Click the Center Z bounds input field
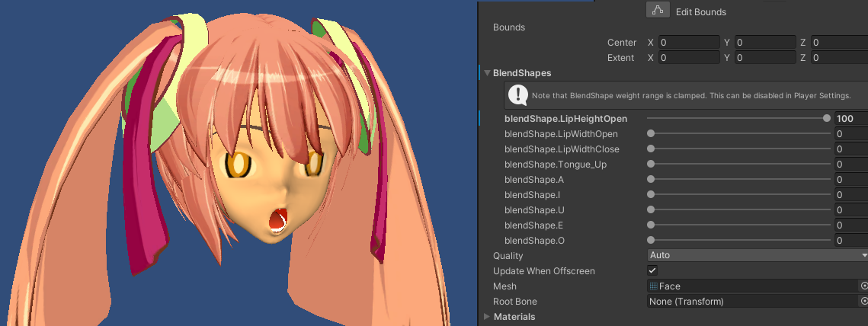This screenshot has height=326, width=868. pyautogui.click(x=838, y=43)
